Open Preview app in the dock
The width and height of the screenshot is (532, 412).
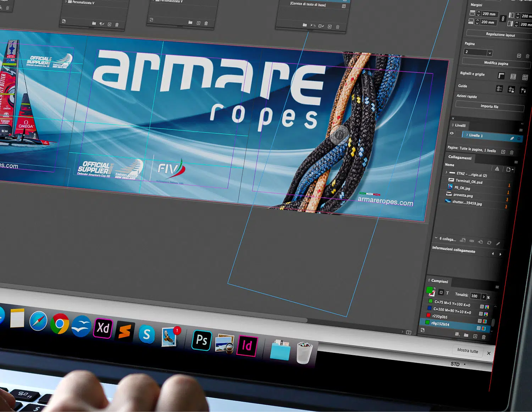coord(225,343)
